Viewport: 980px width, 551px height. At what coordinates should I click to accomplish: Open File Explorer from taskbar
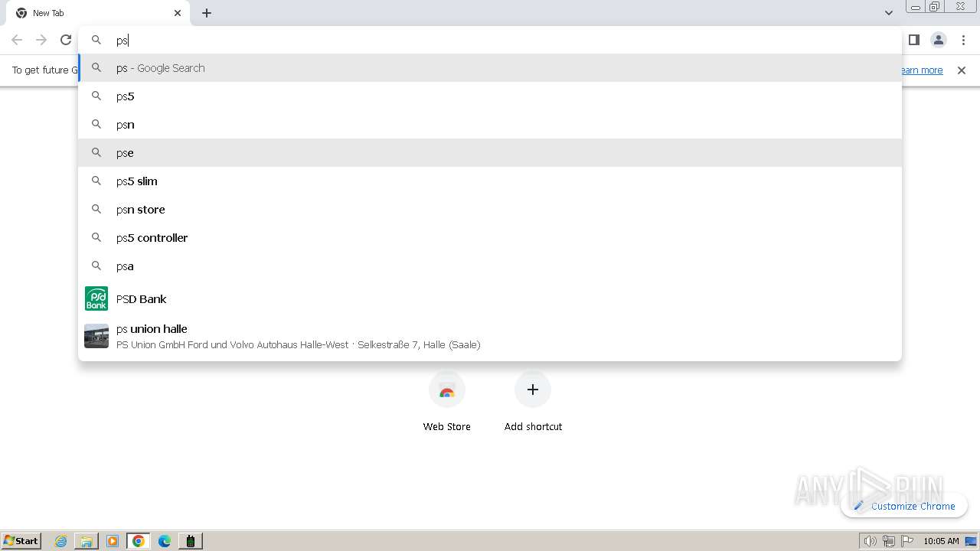point(87,541)
